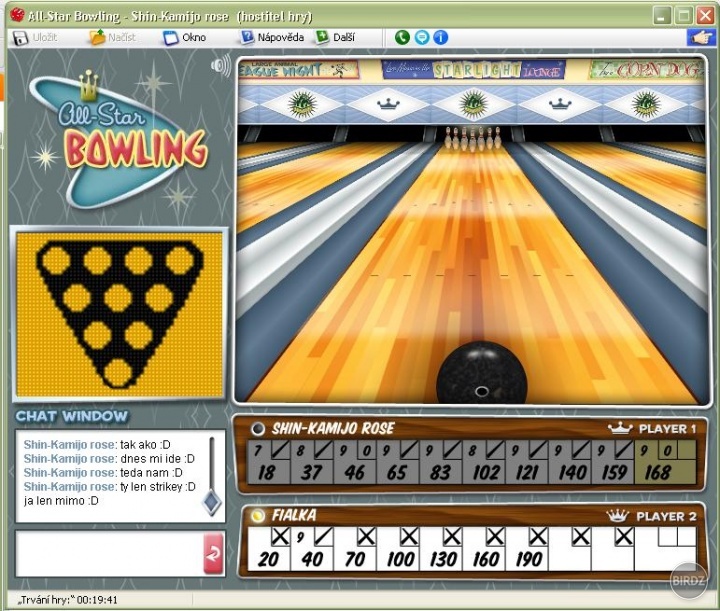Click Player 2 frame score 40

[x=312, y=559]
